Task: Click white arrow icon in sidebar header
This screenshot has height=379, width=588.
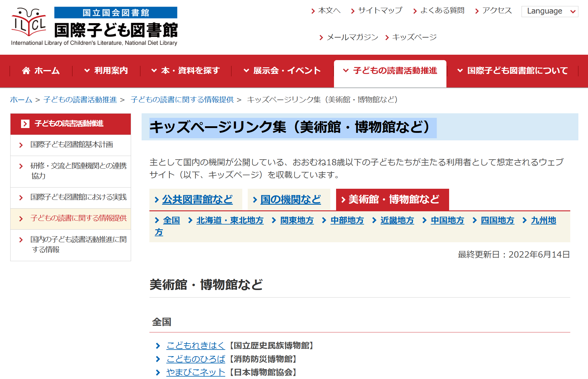Action: tap(25, 124)
